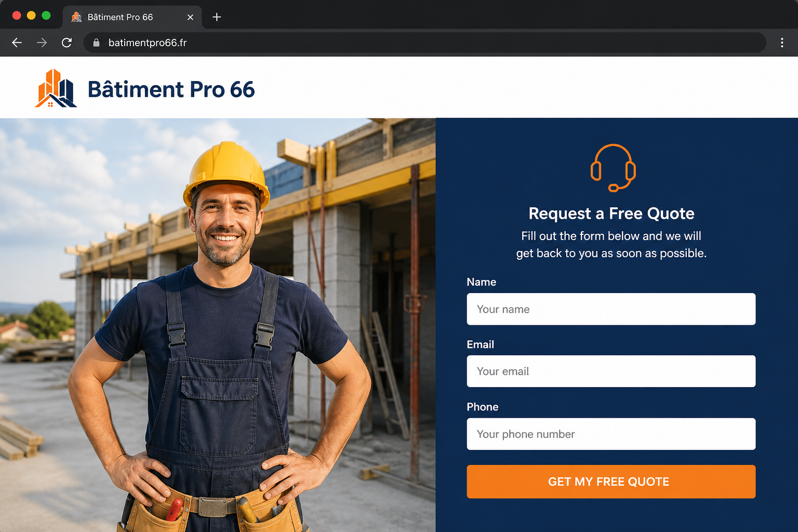Submit with GET MY FREE QUOTE button
Image resolution: width=798 pixels, height=532 pixels.
[x=611, y=482]
